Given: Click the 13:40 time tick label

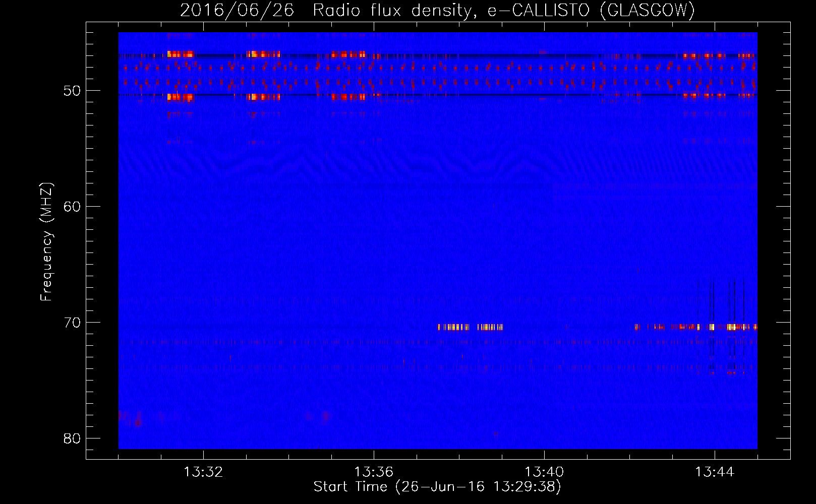Looking at the screenshot, I should point(544,472).
